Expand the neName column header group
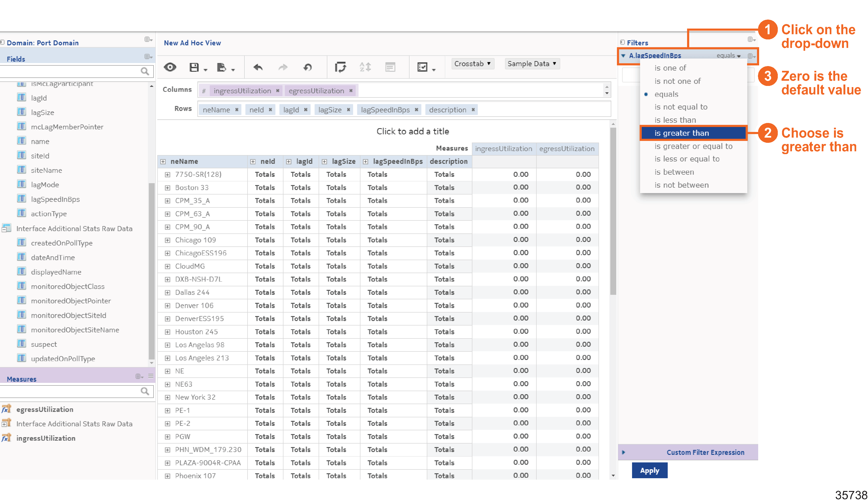This screenshot has width=868, height=503. (x=163, y=162)
